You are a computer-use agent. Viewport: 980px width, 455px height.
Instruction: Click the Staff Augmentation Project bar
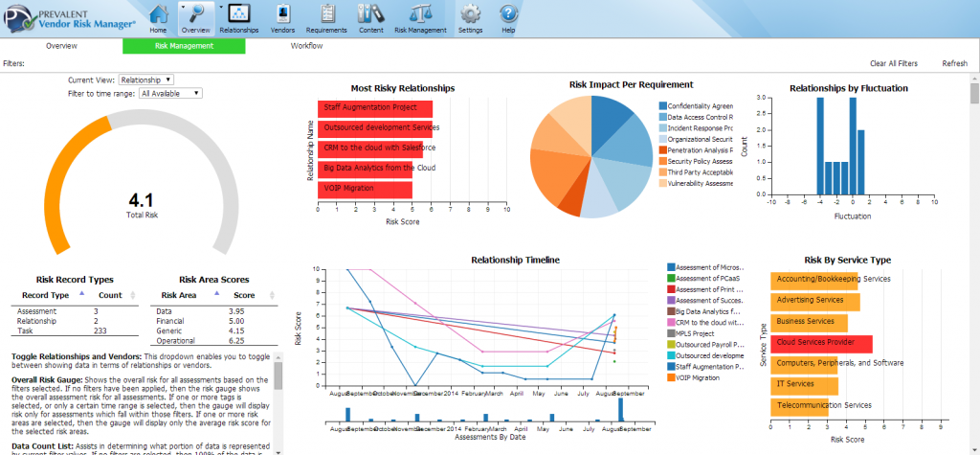(375, 107)
